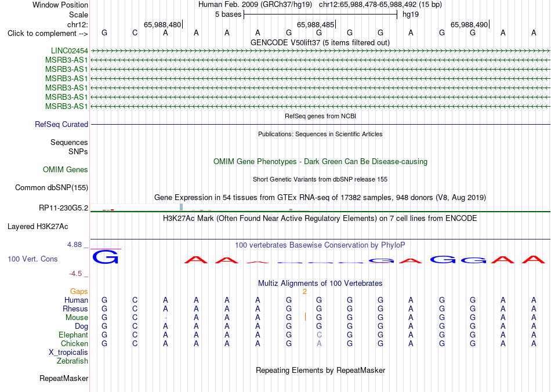Open '100 vertebrates Basewise Conservation by PhyloP' title
Screen dimensions: 551x392
pyautogui.click(x=320, y=245)
